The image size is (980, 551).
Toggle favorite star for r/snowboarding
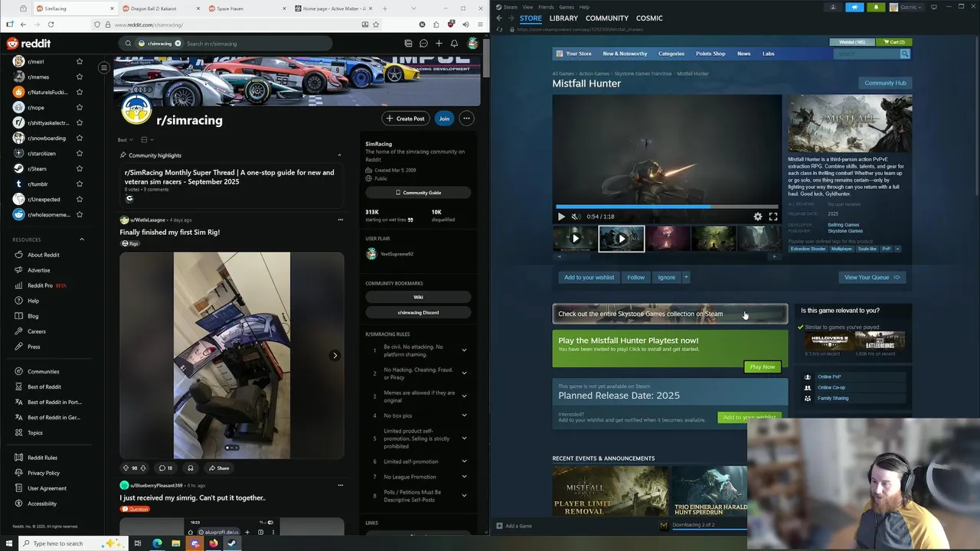[x=79, y=139]
